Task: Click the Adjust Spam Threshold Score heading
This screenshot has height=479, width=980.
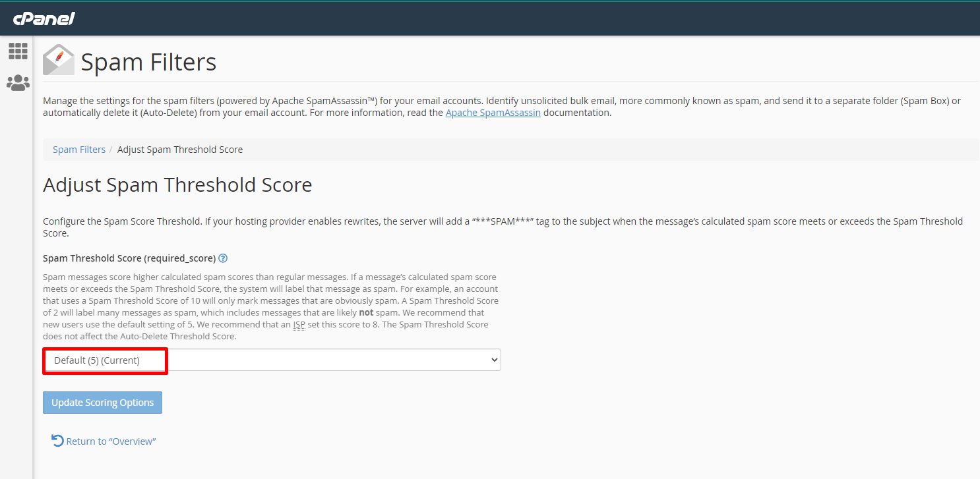Action: point(177,185)
